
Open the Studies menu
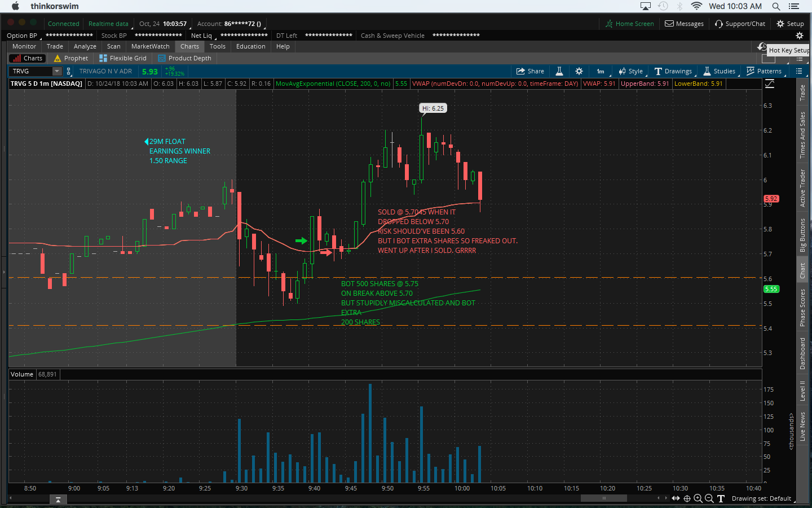(x=719, y=71)
